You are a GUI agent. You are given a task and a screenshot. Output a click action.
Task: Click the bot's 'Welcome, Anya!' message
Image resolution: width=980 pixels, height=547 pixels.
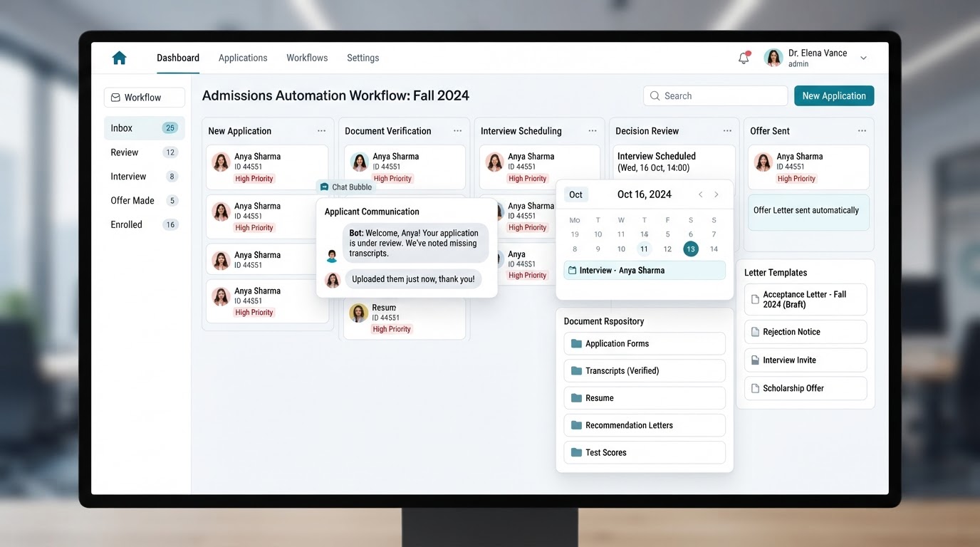pos(415,243)
